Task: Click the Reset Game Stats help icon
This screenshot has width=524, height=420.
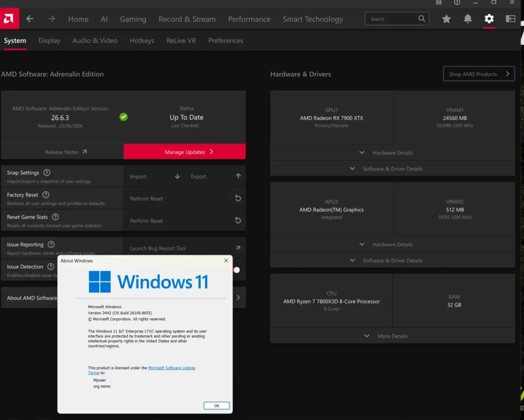Action: (55, 217)
